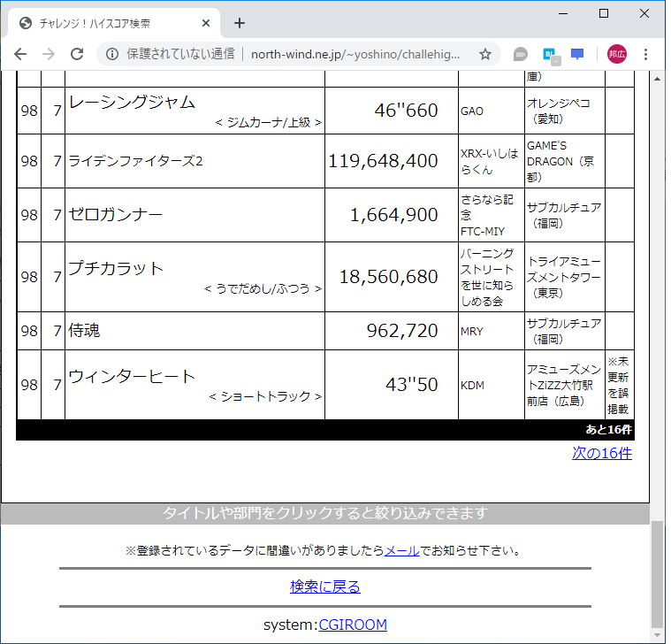Click the ※未更新を誤掲載 note
Screen dimensions: 671x644
click(x=618, y=385)
